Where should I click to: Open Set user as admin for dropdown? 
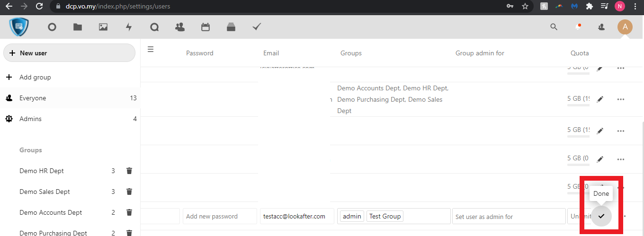pos(509,217)
